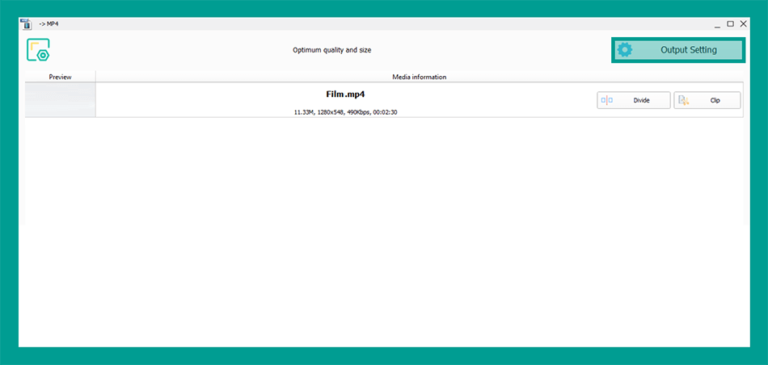Click the Clip scissors icon
The height and width of the screenshot is (365, 768).
click(684, 100)
